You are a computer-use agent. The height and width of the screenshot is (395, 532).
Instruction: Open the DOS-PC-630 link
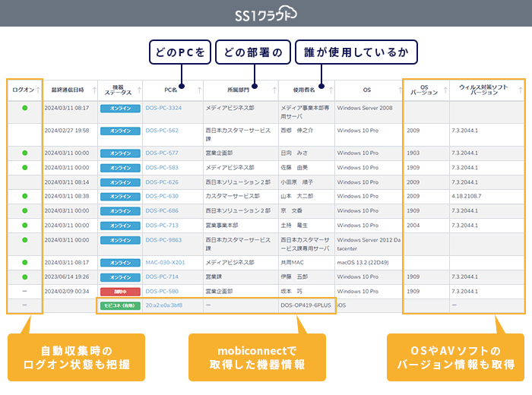point(162,196)
